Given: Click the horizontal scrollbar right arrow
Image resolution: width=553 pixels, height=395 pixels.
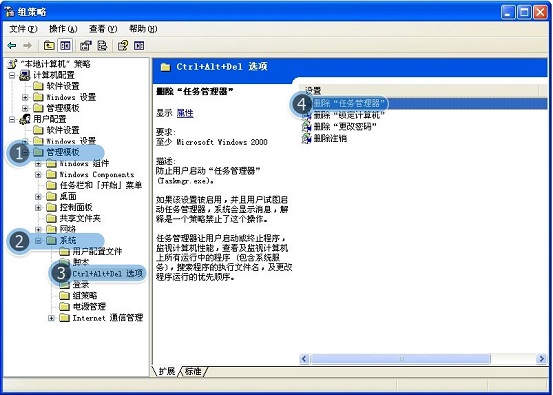Looking at the screenshot, I should tap(541, 359).
